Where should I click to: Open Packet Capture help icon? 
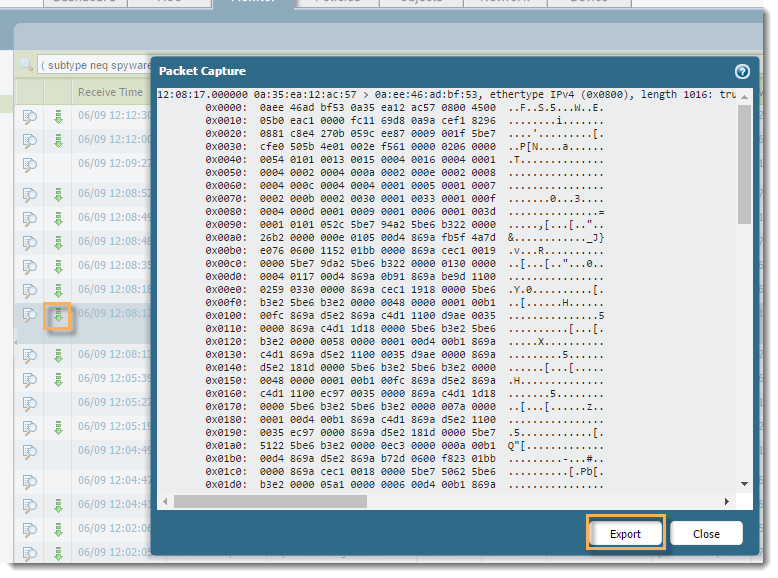point(742,71)
